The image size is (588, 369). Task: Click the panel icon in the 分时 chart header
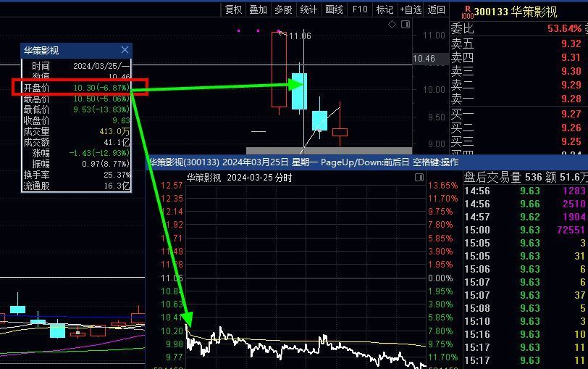419,178
